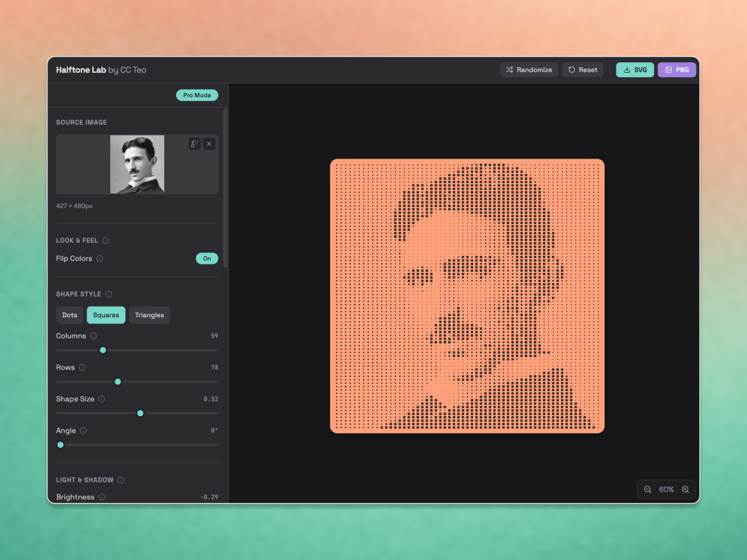Screen dimensions: 747x560
Task: Click the Nikola Tesla source thumbnail
Action: (x=136, y=164)
